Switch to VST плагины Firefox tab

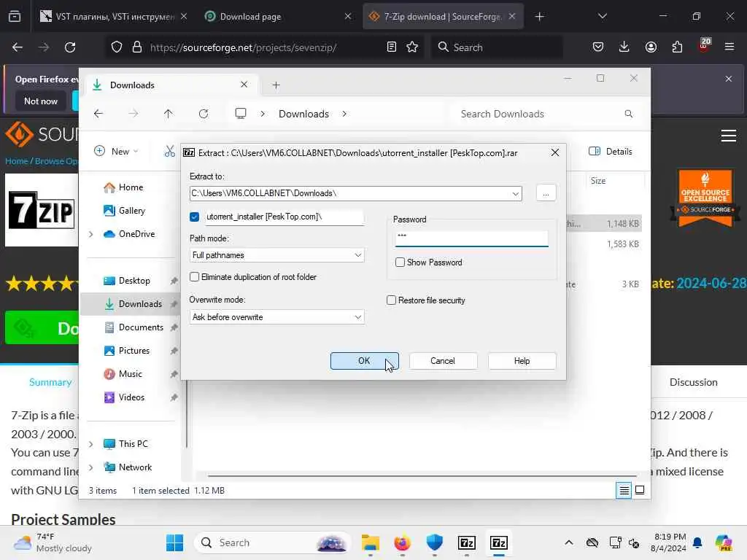115,17
